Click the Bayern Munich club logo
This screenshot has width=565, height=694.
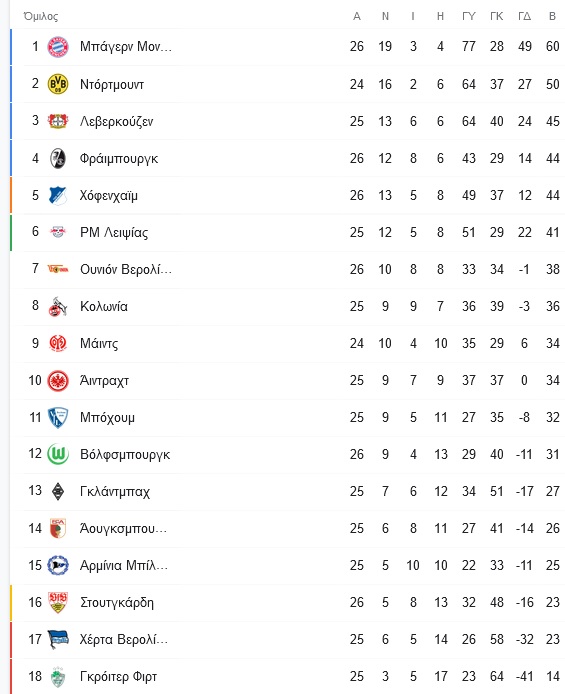click(58, 46)
